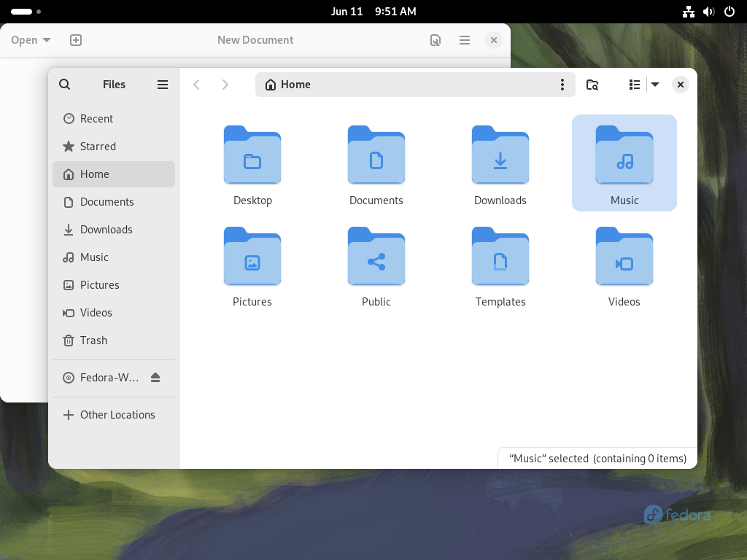Close the Files window
This screenshot has height=560, width=747.
click(x=681, y=85)
